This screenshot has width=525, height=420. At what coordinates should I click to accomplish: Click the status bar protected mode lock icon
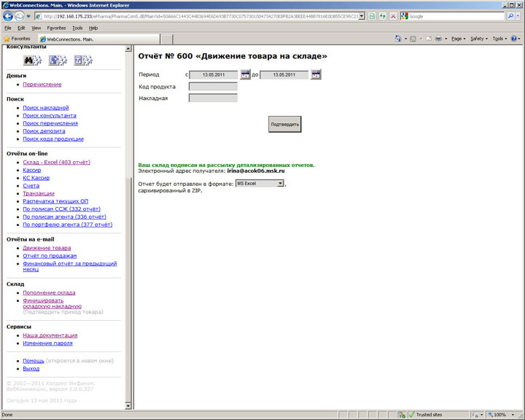click(475, 415)
